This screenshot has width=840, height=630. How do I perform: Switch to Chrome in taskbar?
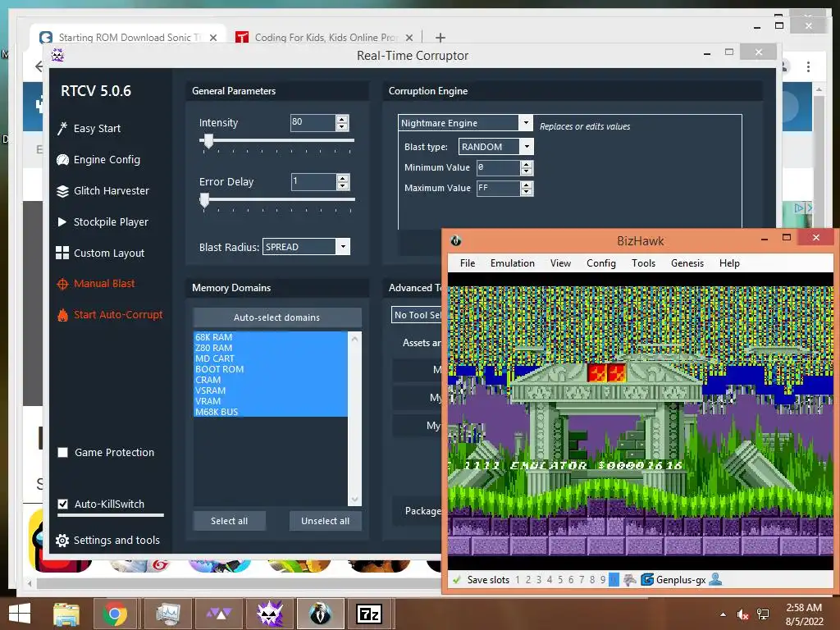point(113,614)
